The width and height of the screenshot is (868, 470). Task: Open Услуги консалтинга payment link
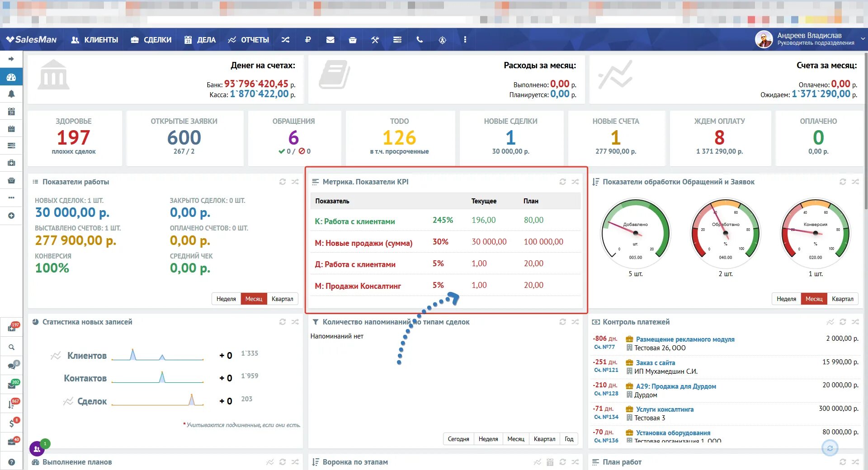click(665, 409)
